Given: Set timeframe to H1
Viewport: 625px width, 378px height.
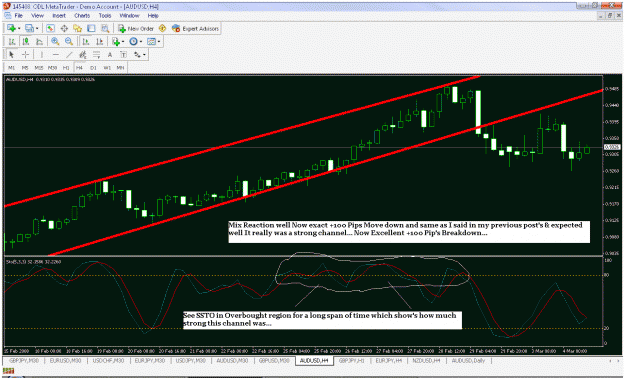Looking at the screenshot, I should 66,68.
